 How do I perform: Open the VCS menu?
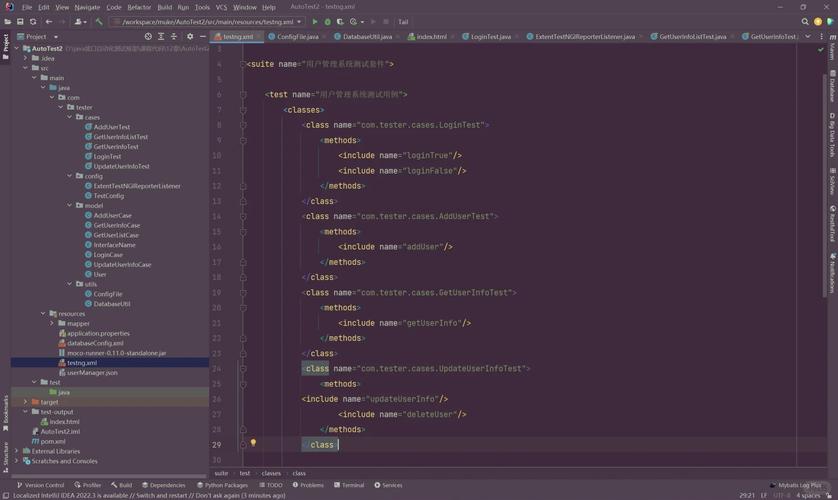pos(221,7)
